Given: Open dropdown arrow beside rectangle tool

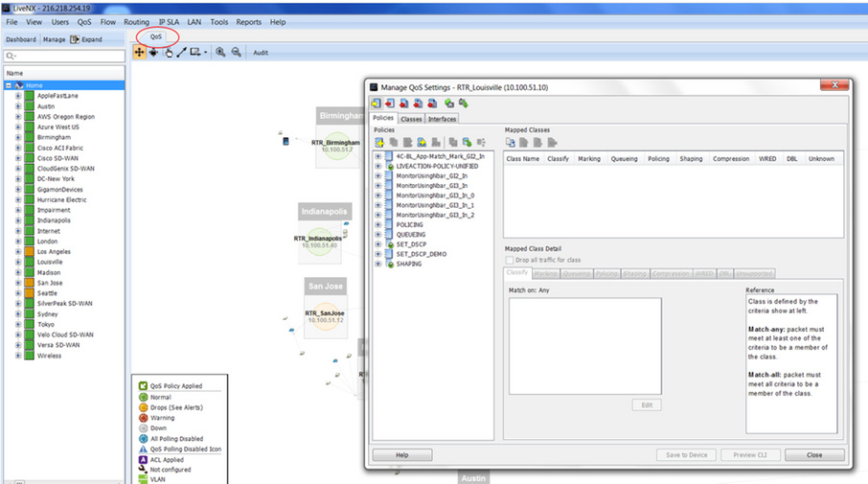Looking at the screenshot, I should [205, 53].
